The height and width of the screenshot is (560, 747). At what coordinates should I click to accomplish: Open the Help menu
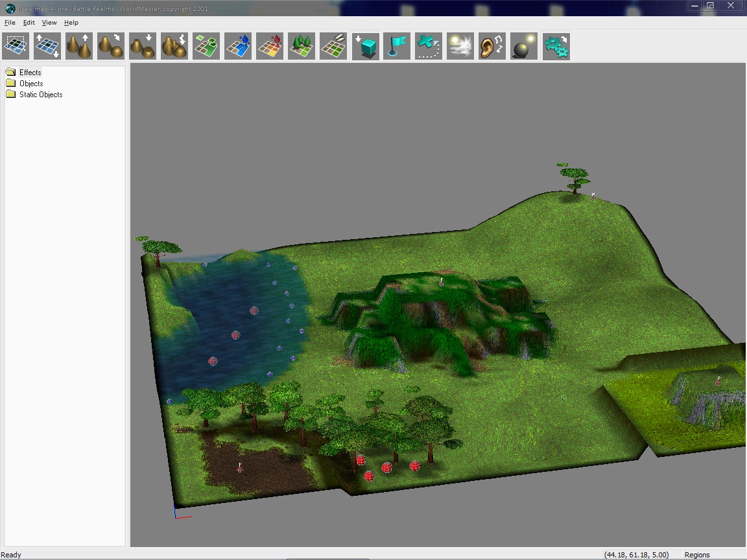click(71, 23)
